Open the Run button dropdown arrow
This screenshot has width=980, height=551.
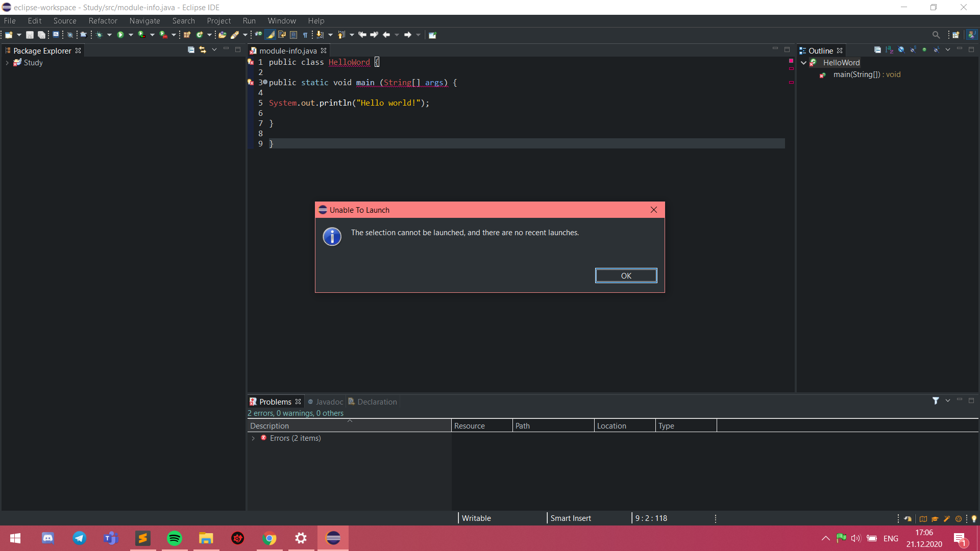pos(131,35)
